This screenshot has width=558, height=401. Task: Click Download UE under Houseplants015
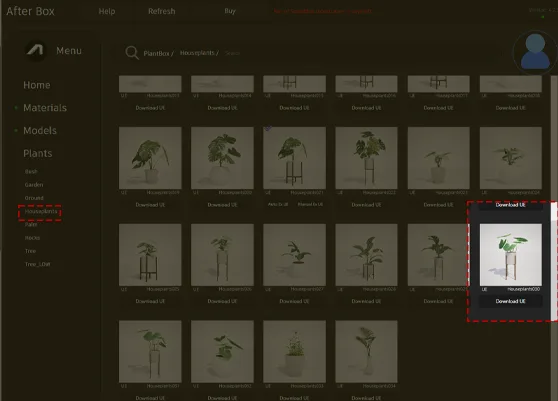click(x=294, y=108)
